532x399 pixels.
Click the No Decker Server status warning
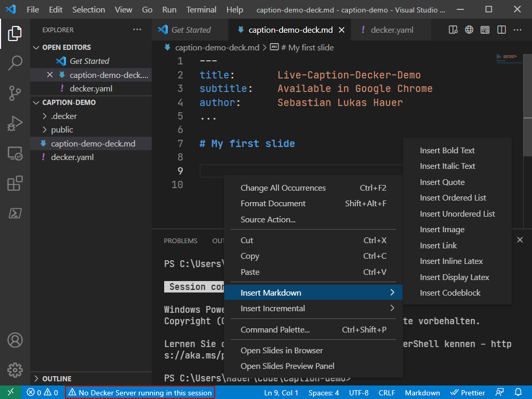click(140, 393)
